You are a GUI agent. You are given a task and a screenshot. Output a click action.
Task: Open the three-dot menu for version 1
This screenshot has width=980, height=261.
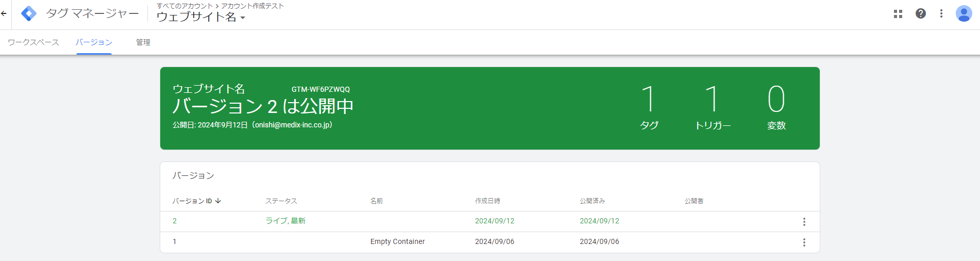804,242
